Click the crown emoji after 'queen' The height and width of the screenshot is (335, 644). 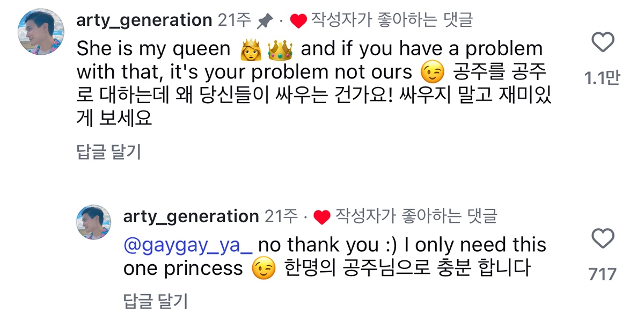(280, 50)
